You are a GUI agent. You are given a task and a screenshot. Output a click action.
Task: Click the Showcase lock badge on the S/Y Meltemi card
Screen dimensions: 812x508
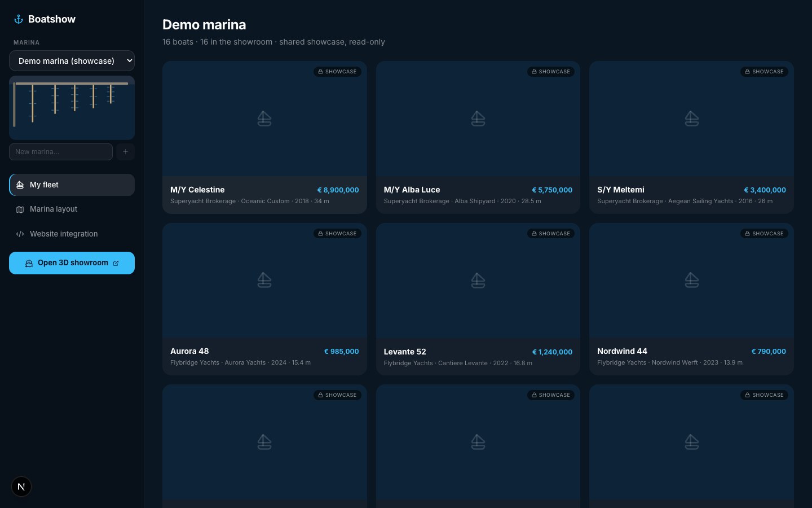764,72
